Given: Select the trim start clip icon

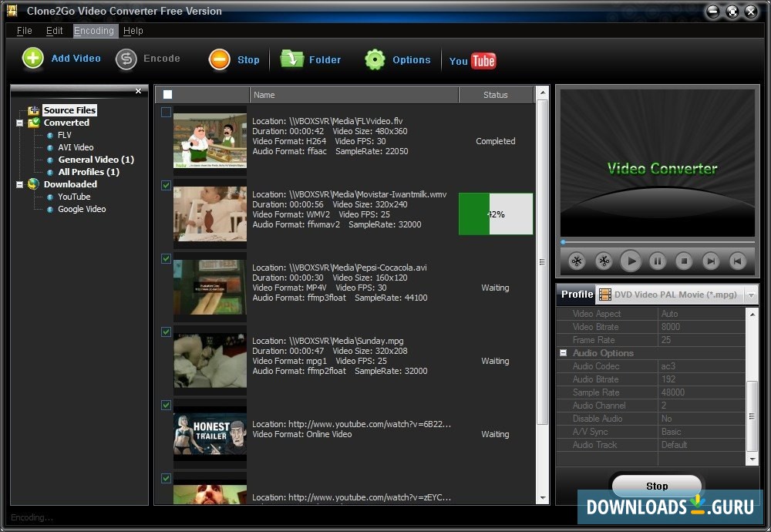Looking at the screenshot, I should pyautogui.click(x=577, y=261).
